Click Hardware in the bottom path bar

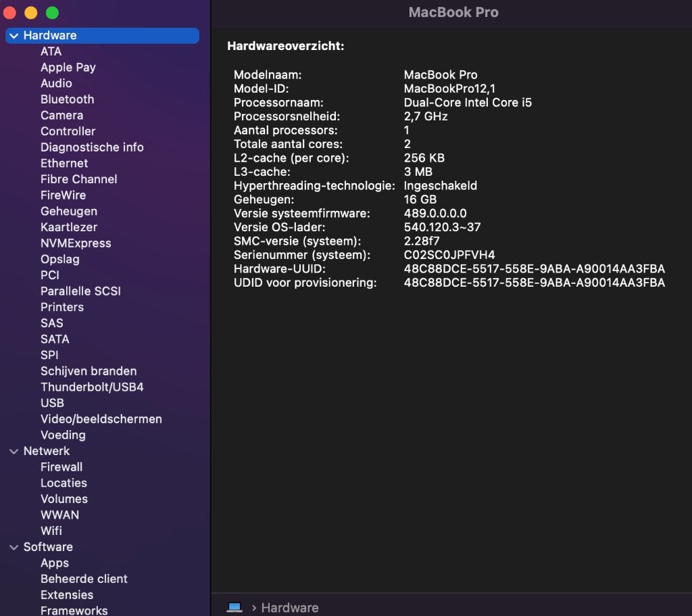click(x=289, y=608)
